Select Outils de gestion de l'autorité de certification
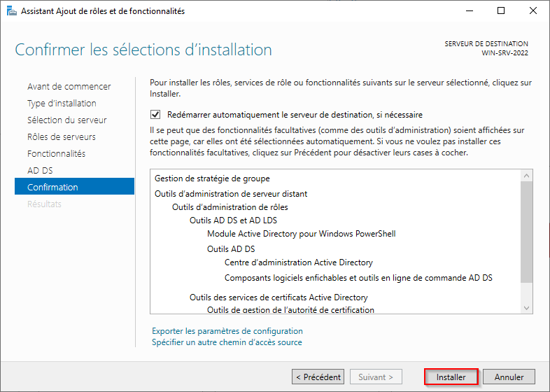 pos(291,310)
